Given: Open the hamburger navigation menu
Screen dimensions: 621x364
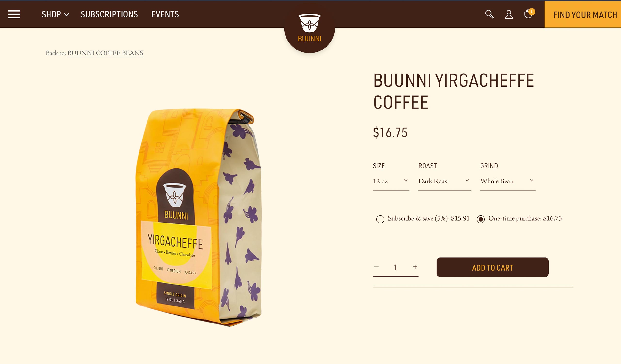Looking at the screenshot, I should tap(14, 14).
